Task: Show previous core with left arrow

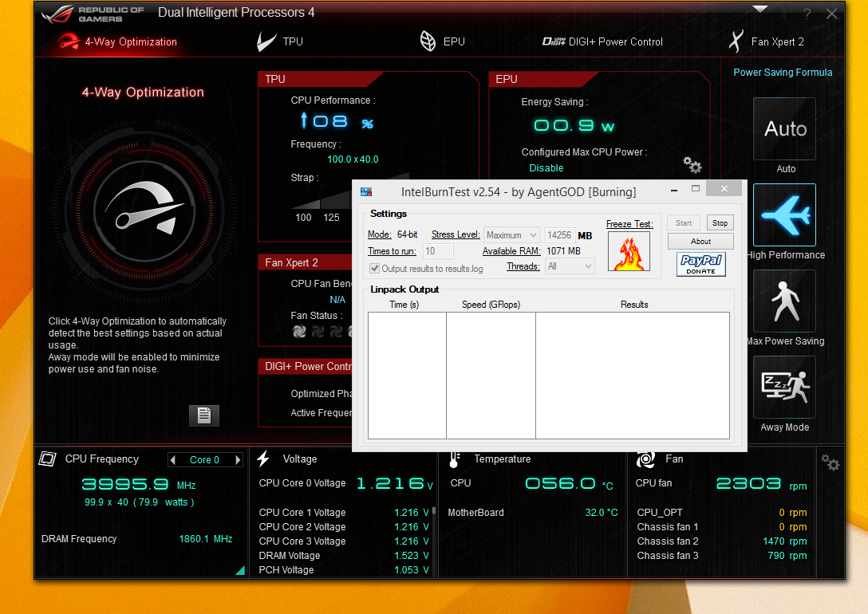Action: tap(173, 459)
